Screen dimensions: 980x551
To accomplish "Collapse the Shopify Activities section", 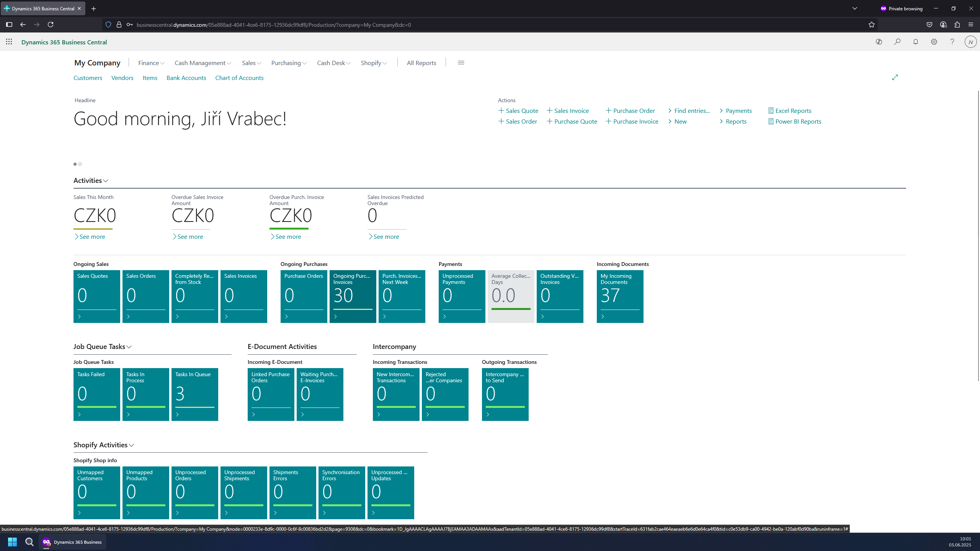I will coord(104,445).
